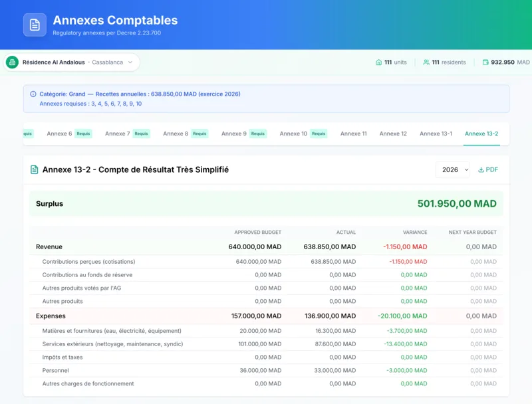Click the info icon in category banner
Viewport: 532px width, 404px height.
(33, 94)
